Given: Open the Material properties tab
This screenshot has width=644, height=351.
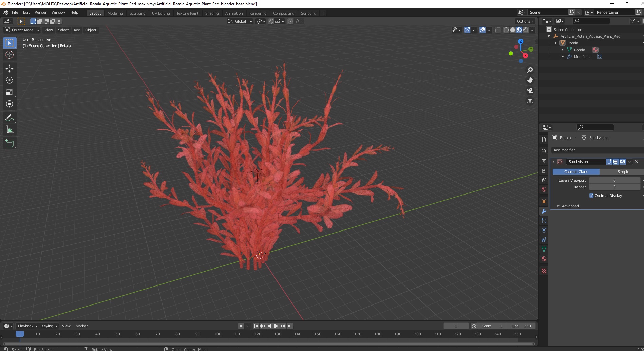Looking at the screenshot, I should click(544, 259).
